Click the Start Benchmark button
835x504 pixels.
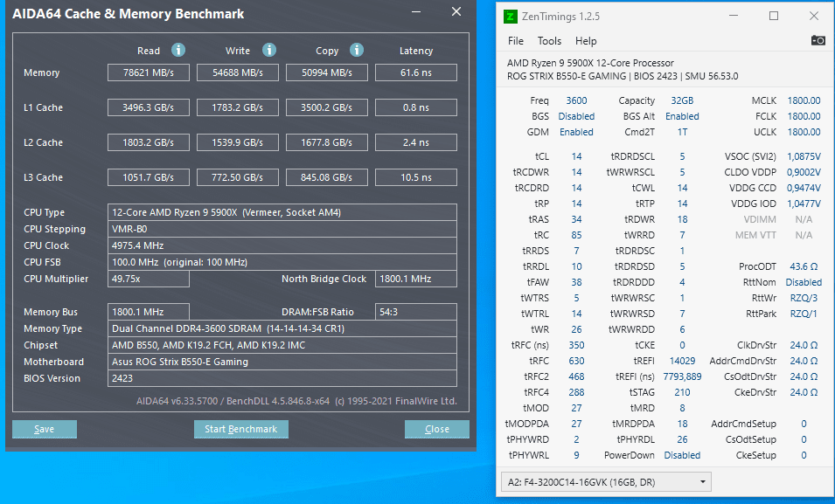[x=240, y=429]
